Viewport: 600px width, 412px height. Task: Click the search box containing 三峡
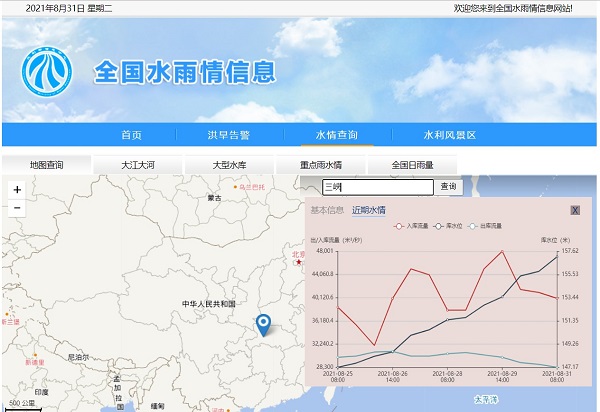pyautogui.click(x=377, y=187)
